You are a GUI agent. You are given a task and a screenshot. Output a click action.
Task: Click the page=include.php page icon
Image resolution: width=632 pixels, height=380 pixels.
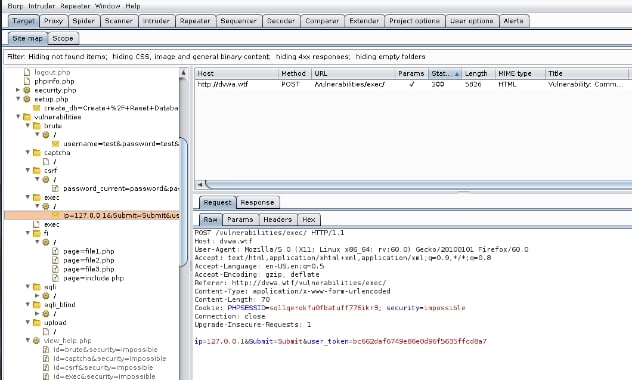click(x=55, y=278)
